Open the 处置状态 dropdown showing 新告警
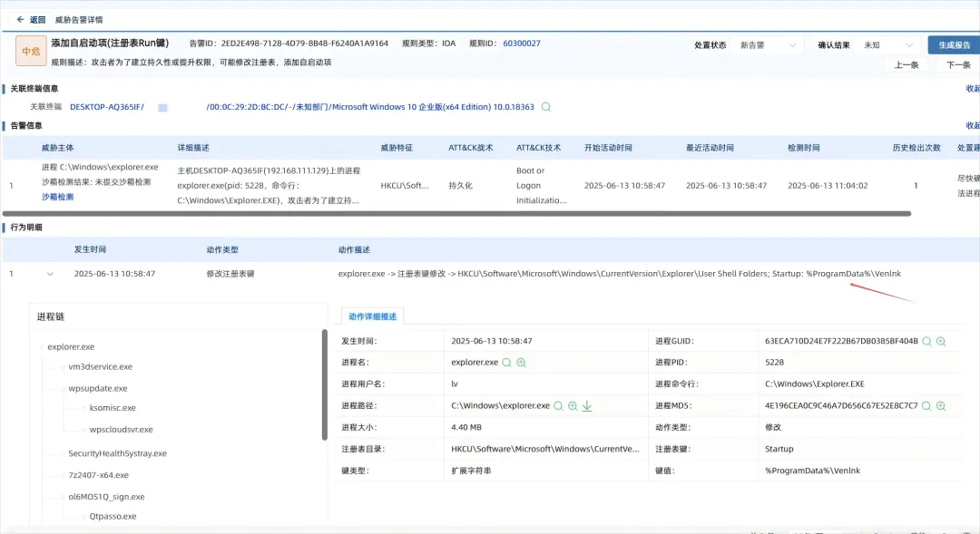This screenshot has height=534, width=980. (769, 44)
